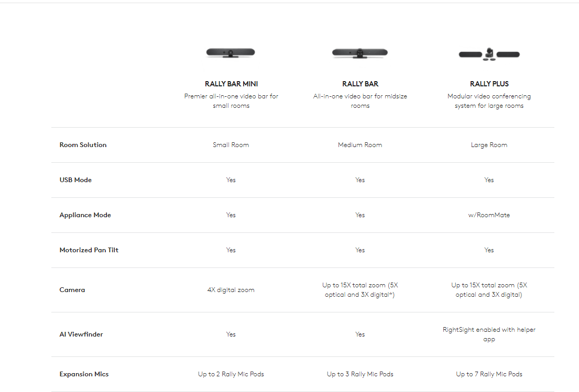Screen dimensions: 579x392
Task: Click the Rally Bar product image
Action: (x=360, y=52)
